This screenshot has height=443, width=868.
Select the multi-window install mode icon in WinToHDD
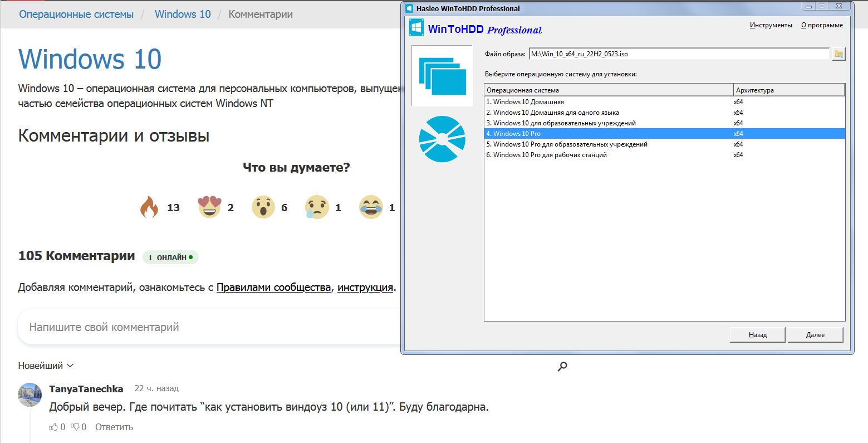click(442, 76)
